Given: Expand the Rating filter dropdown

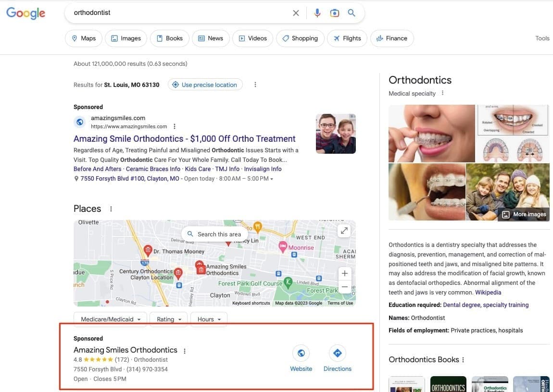Looking at the screenshot, I should (x=168, y=319).
